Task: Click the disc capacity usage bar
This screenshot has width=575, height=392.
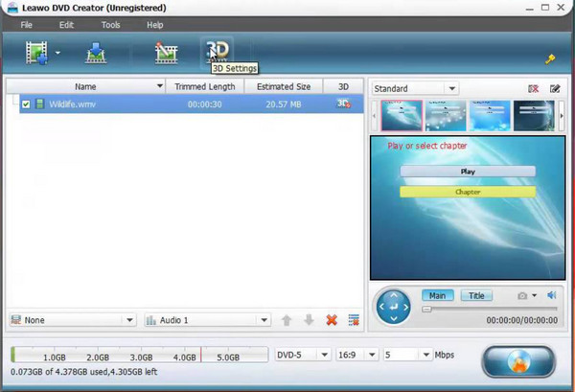Action: pos(140,355)
